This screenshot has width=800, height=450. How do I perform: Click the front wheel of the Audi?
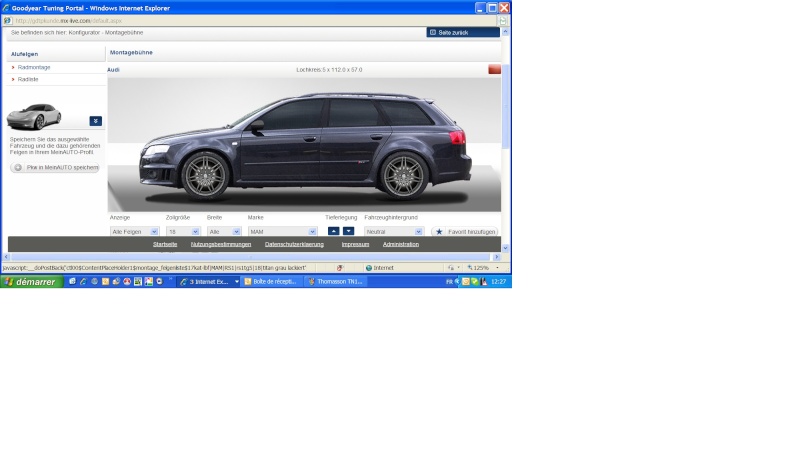[x=206, y=176]
